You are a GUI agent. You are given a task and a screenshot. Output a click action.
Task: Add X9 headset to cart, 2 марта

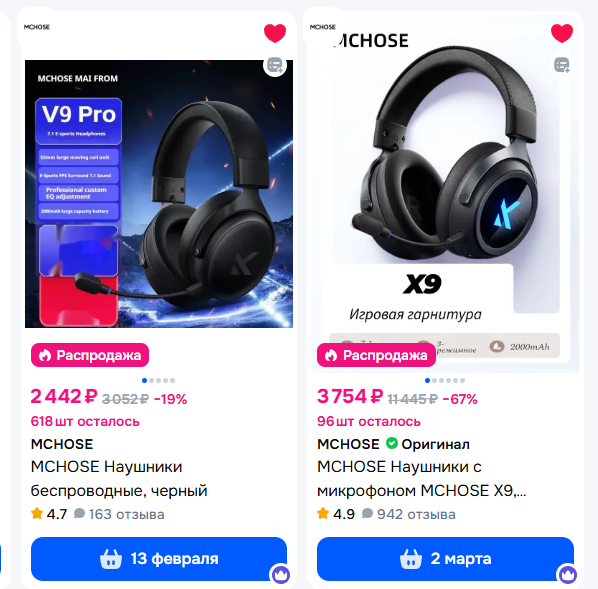[x=445, y=559]
